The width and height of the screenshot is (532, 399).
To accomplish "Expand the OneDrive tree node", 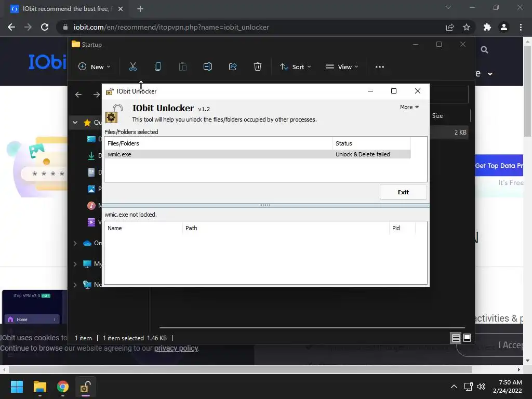I will [75, 243].
